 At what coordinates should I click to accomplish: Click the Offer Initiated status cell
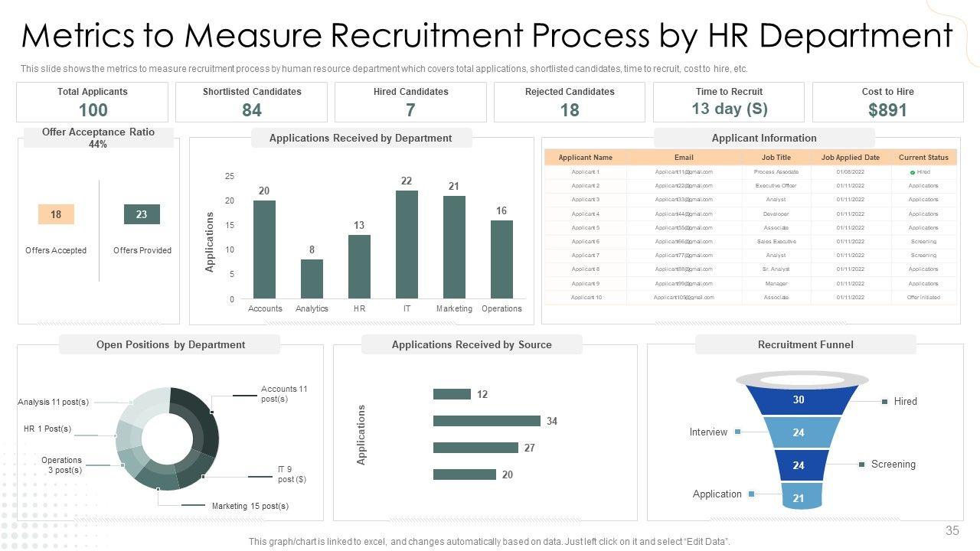pyautogui.click(x=923, y=297)
